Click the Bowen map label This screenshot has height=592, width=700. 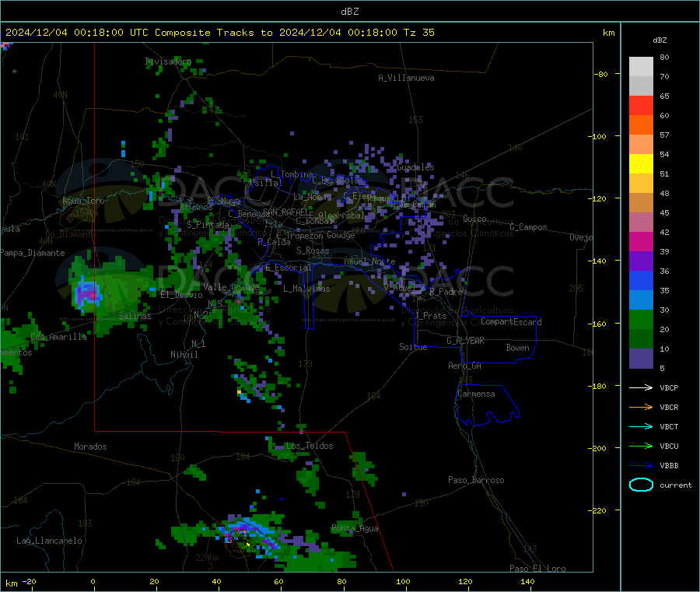tap(517, 348)
